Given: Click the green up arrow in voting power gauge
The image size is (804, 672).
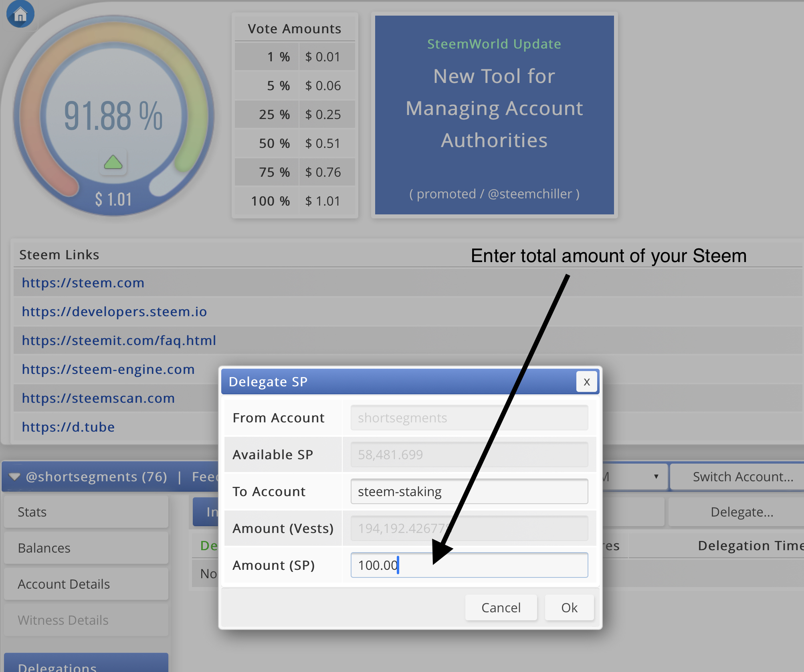Looking at the screenshot, I should tap(113, 162).
